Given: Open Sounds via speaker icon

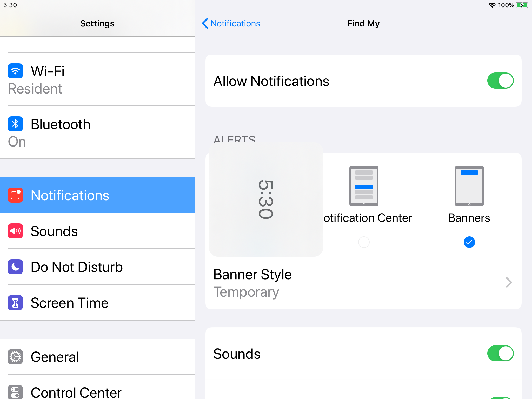Looking at the screenshot, I should tap(15, 231).
